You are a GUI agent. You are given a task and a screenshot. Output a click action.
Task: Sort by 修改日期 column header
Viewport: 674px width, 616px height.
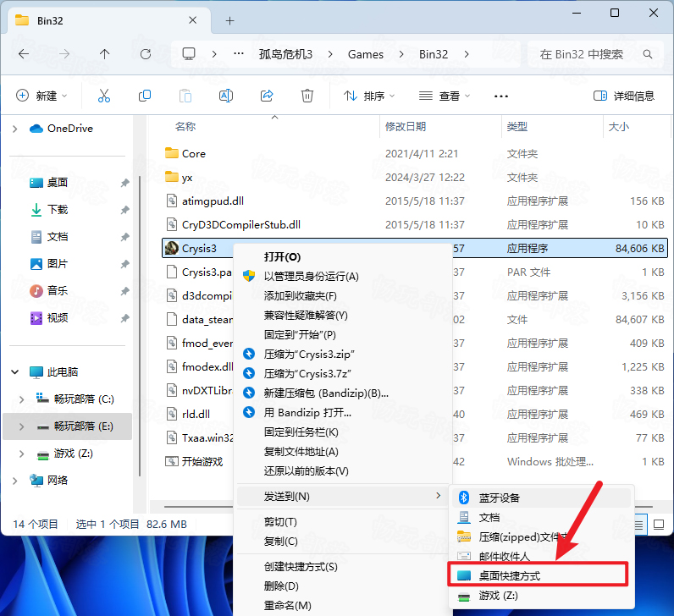(440, 126)
